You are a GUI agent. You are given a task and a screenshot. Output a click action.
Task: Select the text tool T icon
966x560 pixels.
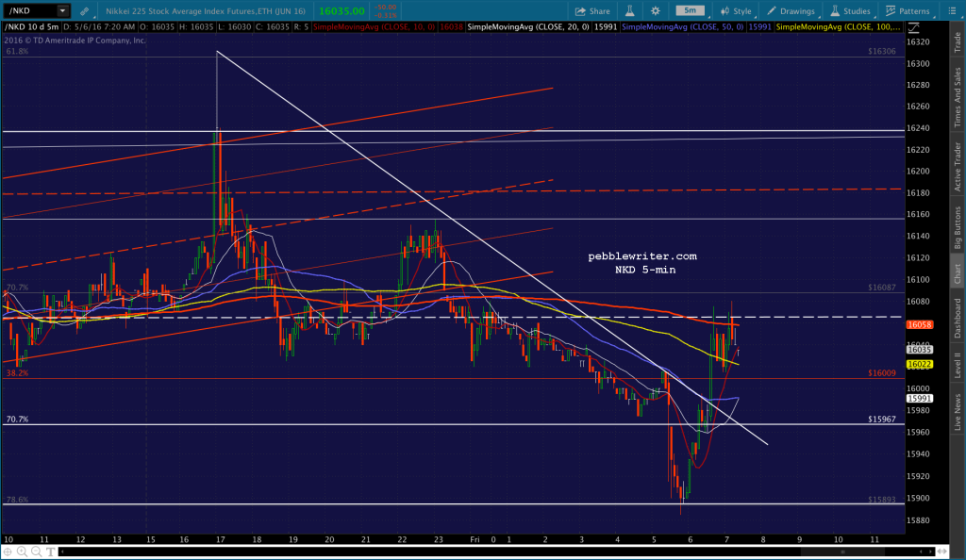pyautogui.click(x=51, y=552)
